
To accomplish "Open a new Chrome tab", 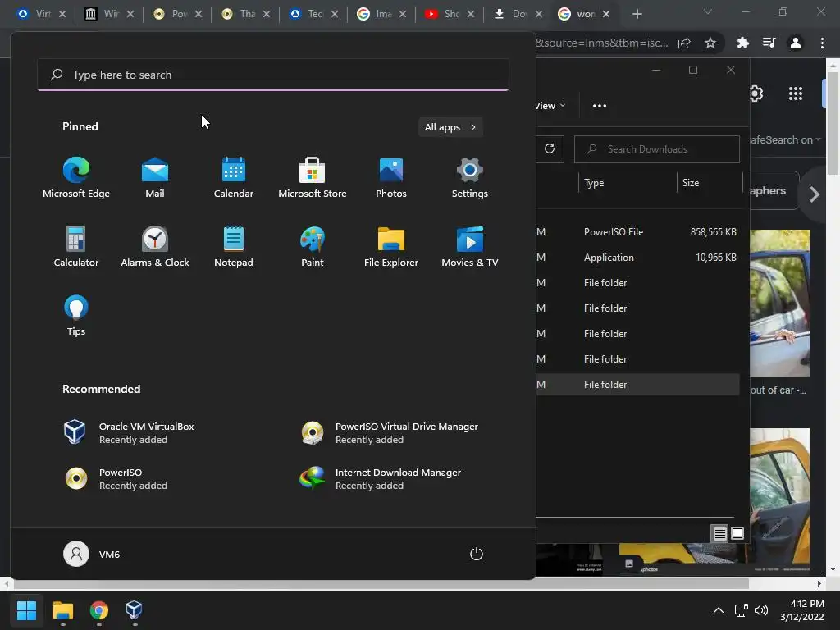I will click(637, 14).
